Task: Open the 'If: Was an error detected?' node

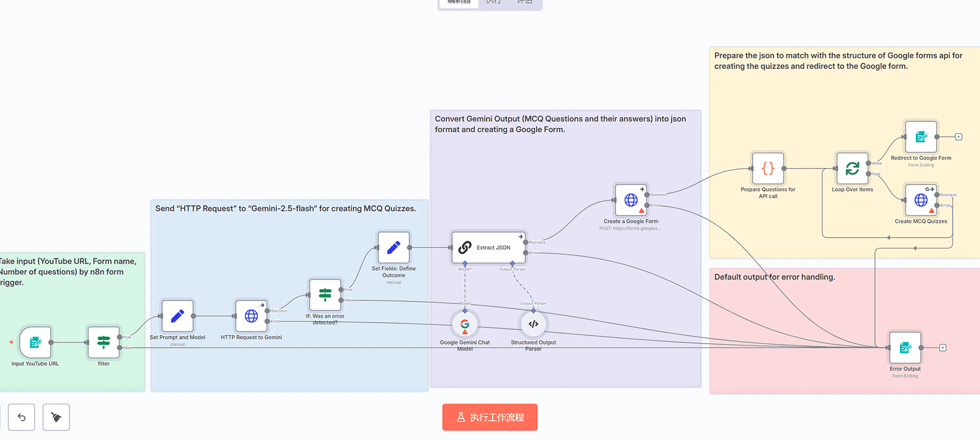Action: coord(325,295)
